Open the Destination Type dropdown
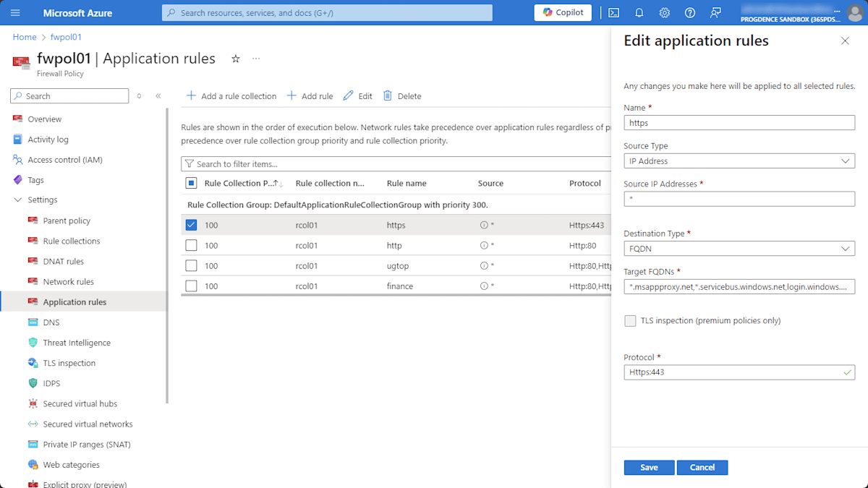 coord(739,249)
